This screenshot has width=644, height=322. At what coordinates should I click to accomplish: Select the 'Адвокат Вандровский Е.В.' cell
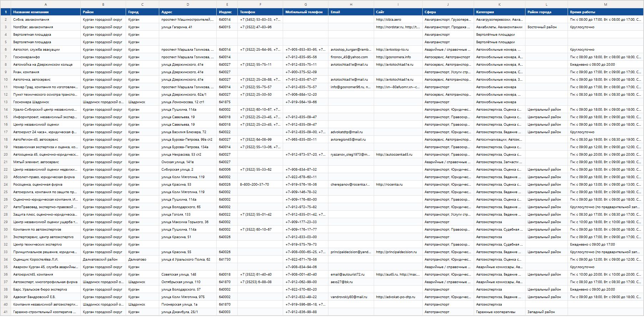(46, 297)
